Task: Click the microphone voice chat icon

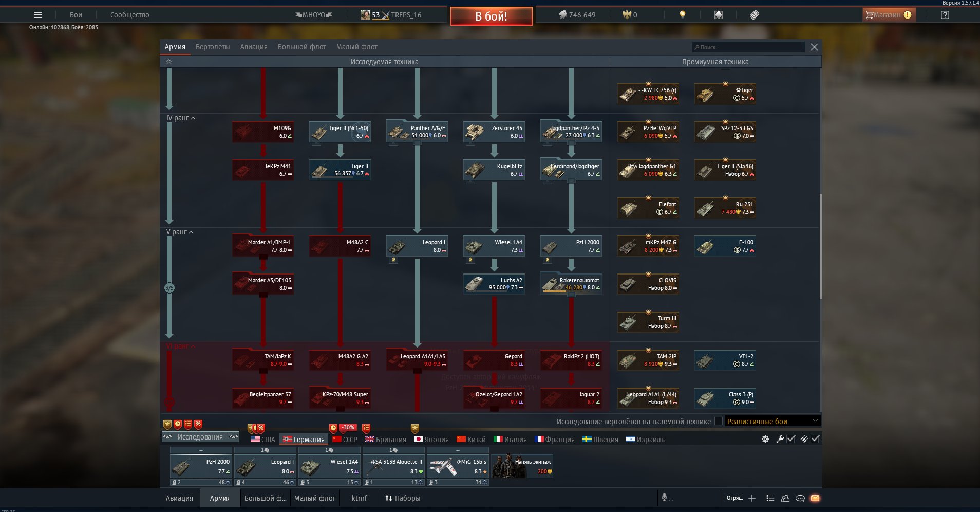Action: [x=664, y=497]
